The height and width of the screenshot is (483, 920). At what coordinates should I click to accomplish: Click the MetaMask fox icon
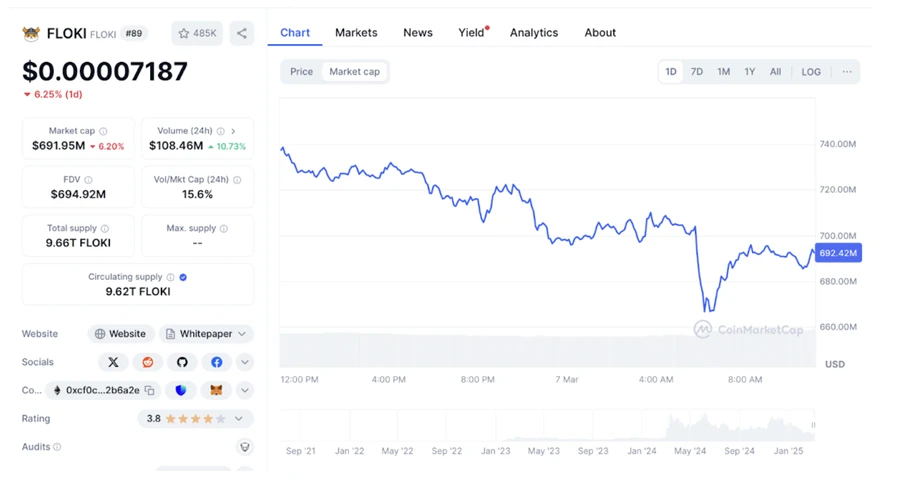(x=215, y=390)
